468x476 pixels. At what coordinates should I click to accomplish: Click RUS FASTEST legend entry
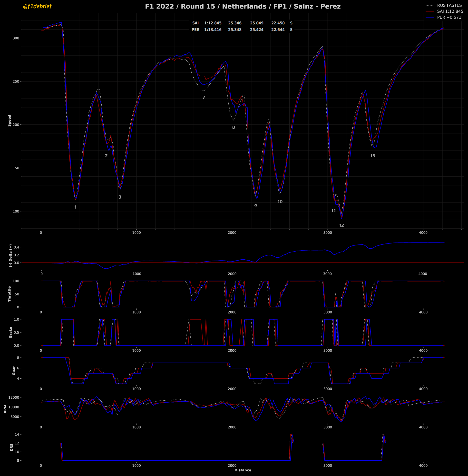tap(450, 5)
